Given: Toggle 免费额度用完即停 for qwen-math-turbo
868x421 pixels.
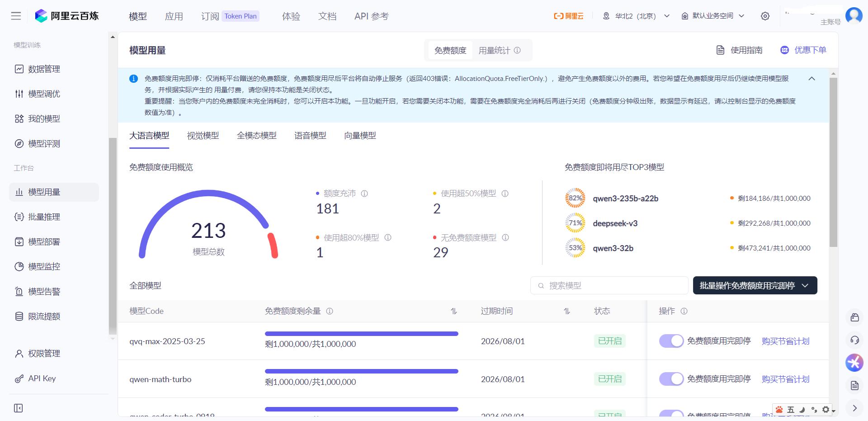Looking at the screenshot, I should pos(671,379).
